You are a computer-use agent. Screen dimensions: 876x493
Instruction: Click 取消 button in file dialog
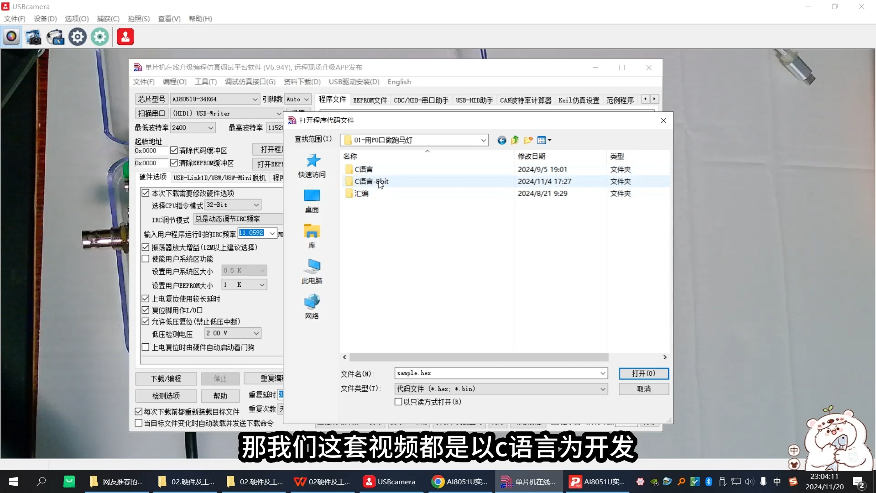click(644, 388)
